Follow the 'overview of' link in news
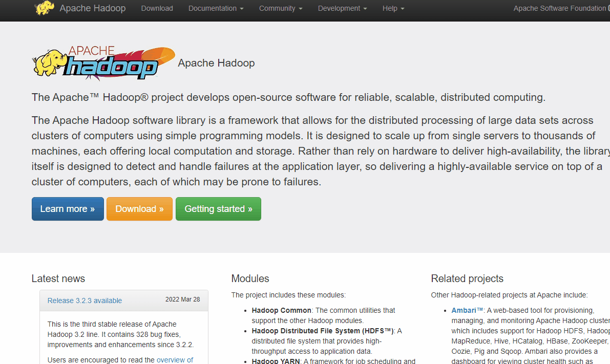 pyautogui.click(x=175, y=360)
